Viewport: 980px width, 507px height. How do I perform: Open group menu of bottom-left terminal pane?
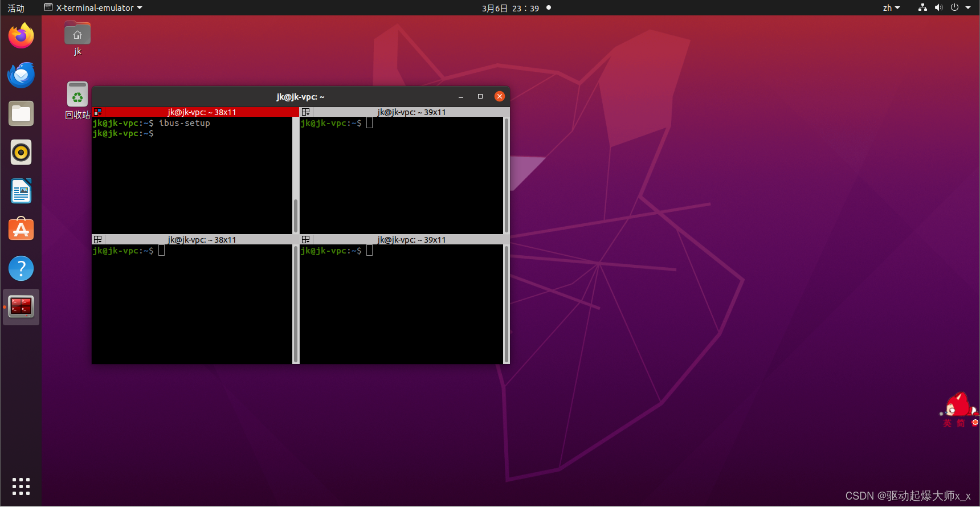97,240
